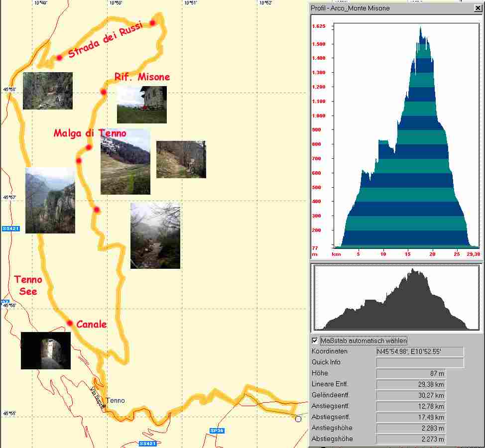Open the dark tunnel archway photo near Canale
The width and height of the screenshot is (485, 448).
(x=45, y=350)
